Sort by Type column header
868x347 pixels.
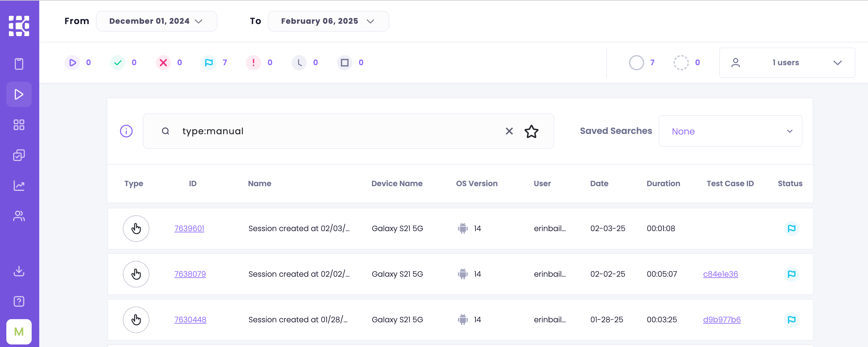134,184
